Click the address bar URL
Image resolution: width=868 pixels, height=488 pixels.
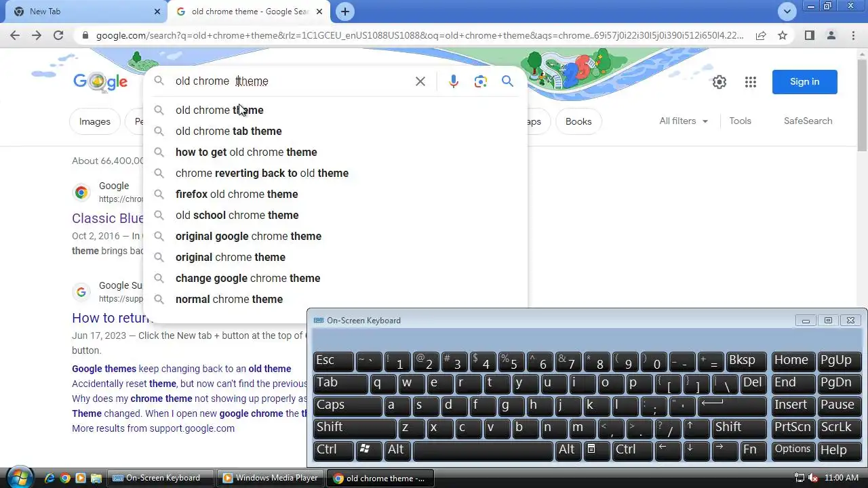tap(420, 35)
